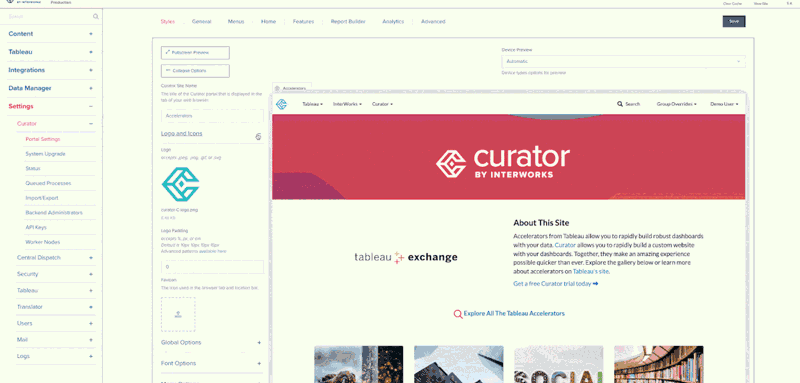Open the Tableau dropdown in preview navbar
This screenshot has width=800, height=383.
point(312,104)
